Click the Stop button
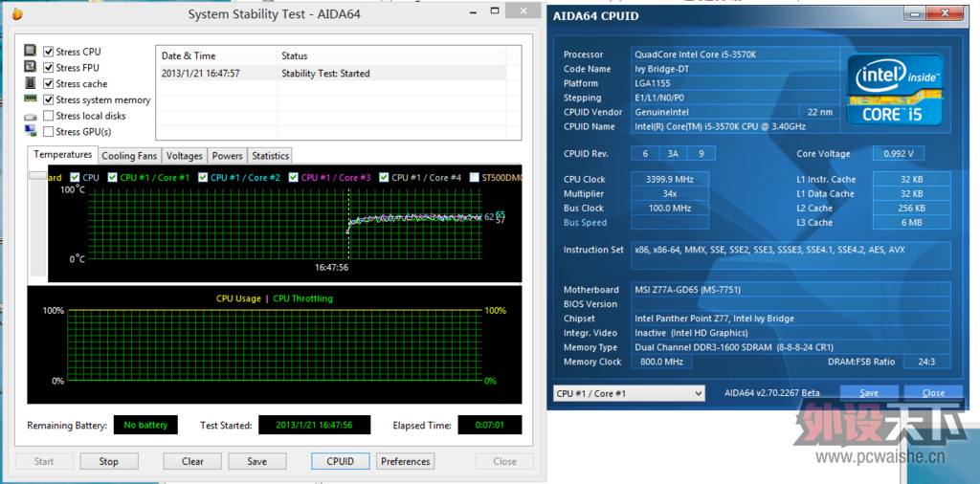Image resolution: width=980 pixels, height=484 pixels. (x=109, y=461)
